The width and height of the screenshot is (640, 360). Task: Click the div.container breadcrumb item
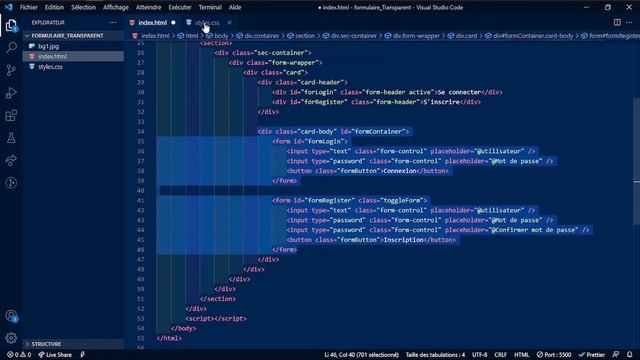[262, 36]
